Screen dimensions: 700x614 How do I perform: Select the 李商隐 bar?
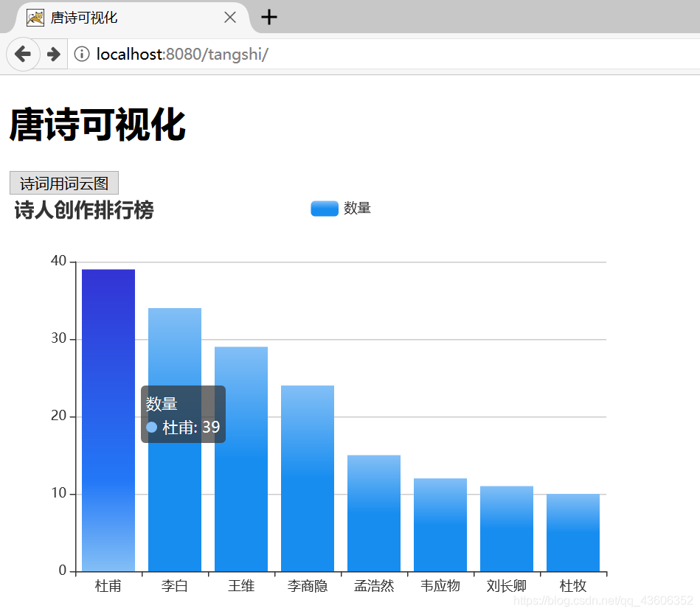[x=308, y=478]
